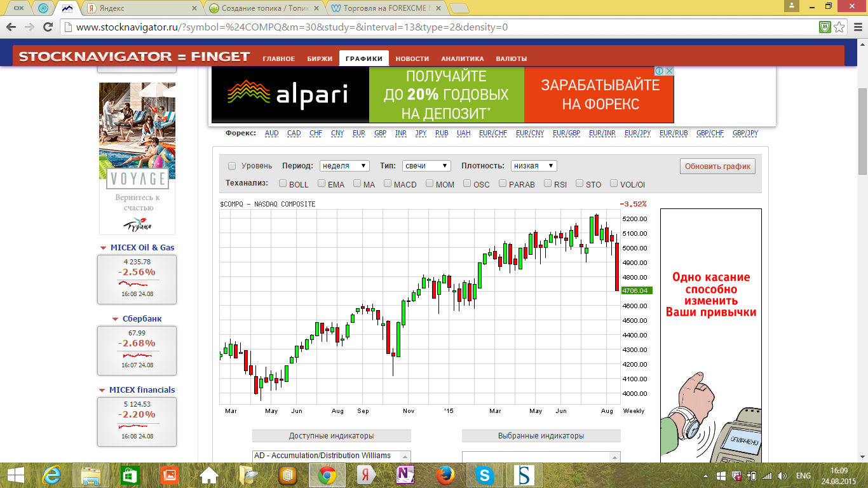
Task: Reload the page with the browser refresh icon
Action: tap(48, 27)
